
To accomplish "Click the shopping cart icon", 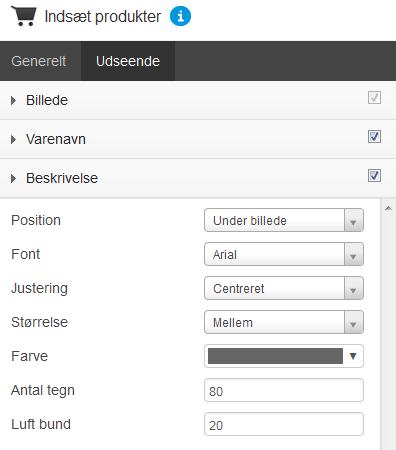I will (23, 16).
